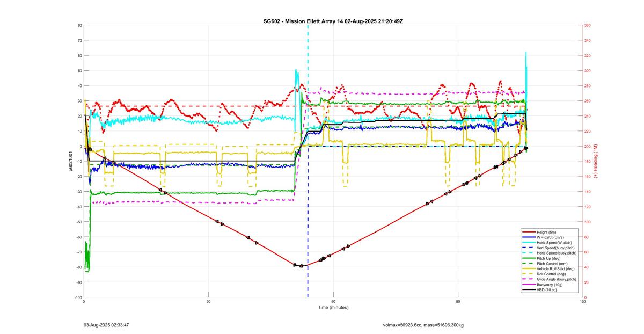
Task: Click the 30 tick on time axis
Action: pyautogui.click(x=208, y=302)
